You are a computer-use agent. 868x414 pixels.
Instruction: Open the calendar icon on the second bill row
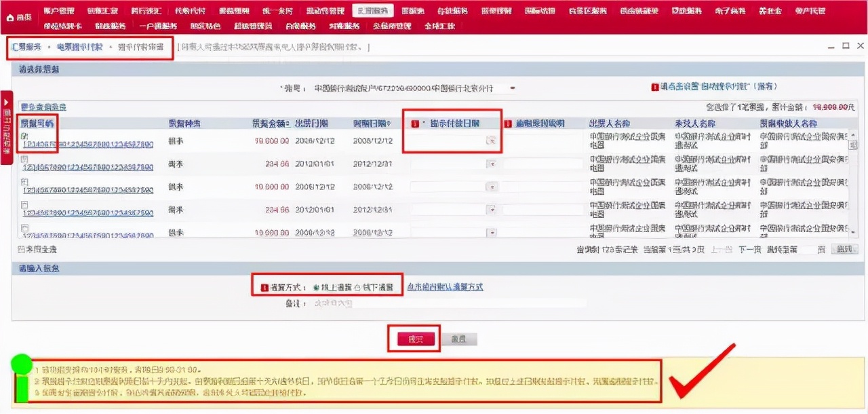pos(490,164)
